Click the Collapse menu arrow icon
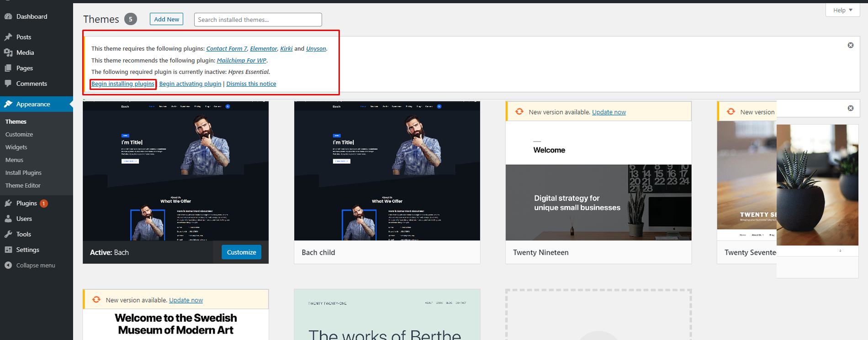 pyautogui.click(x=8, y=265)
